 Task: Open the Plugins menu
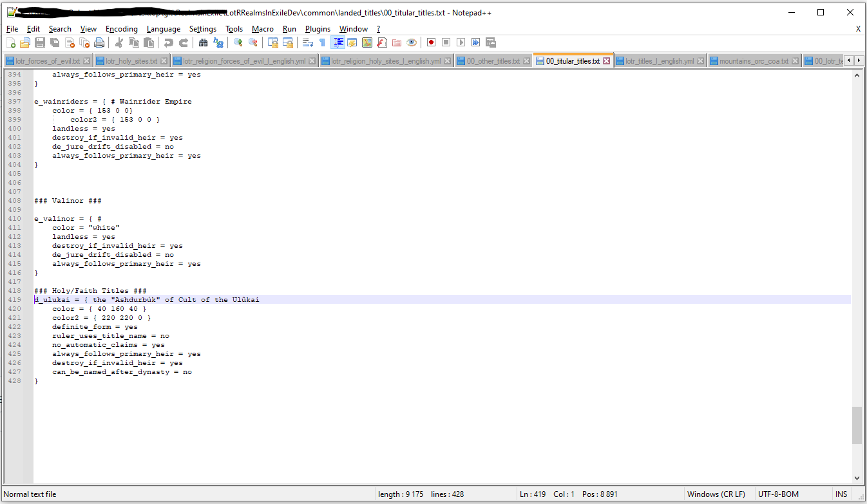(x=318, y=29)
